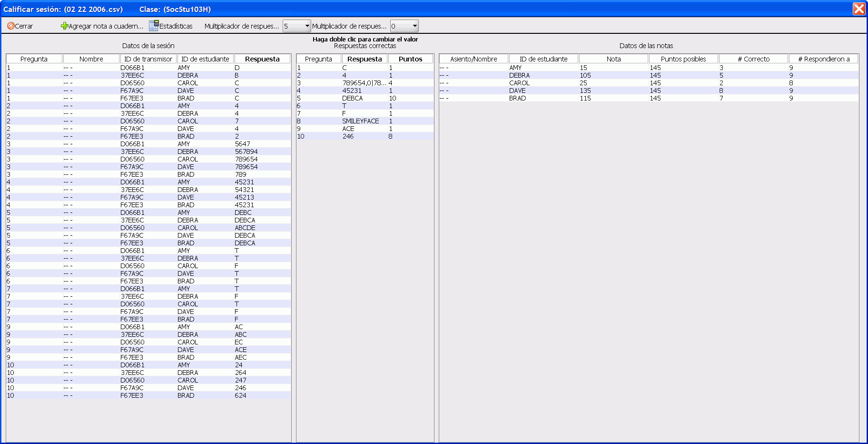
Task: Sort session data by Nombre column
Action: click(91, 59)
